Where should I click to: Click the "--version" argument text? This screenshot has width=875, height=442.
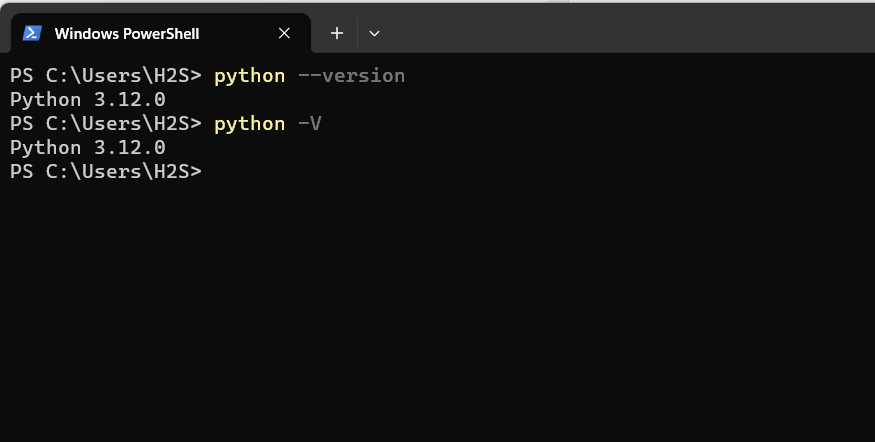351,75
